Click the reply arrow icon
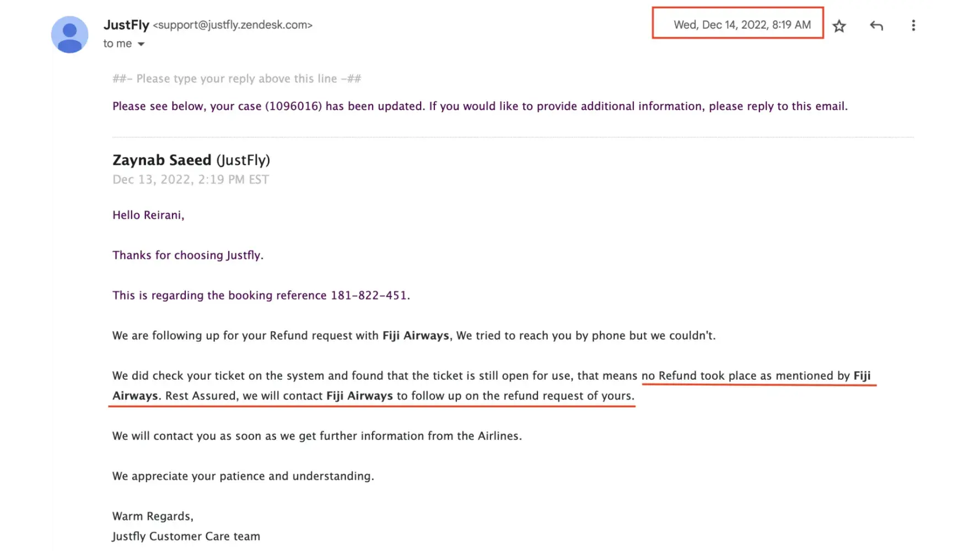 pyautogui.click(x=876, y=25)
